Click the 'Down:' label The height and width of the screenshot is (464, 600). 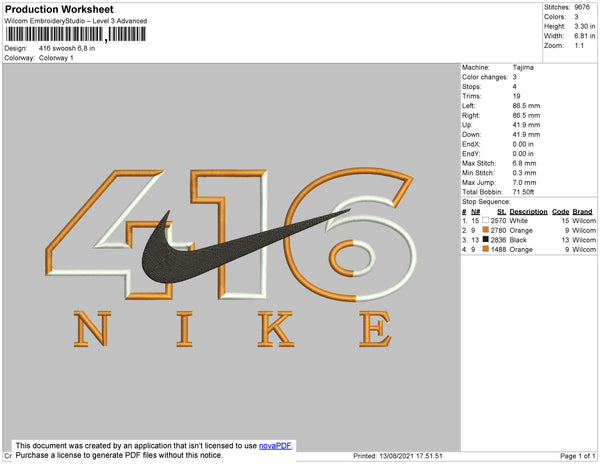click(x=471, y=135)
